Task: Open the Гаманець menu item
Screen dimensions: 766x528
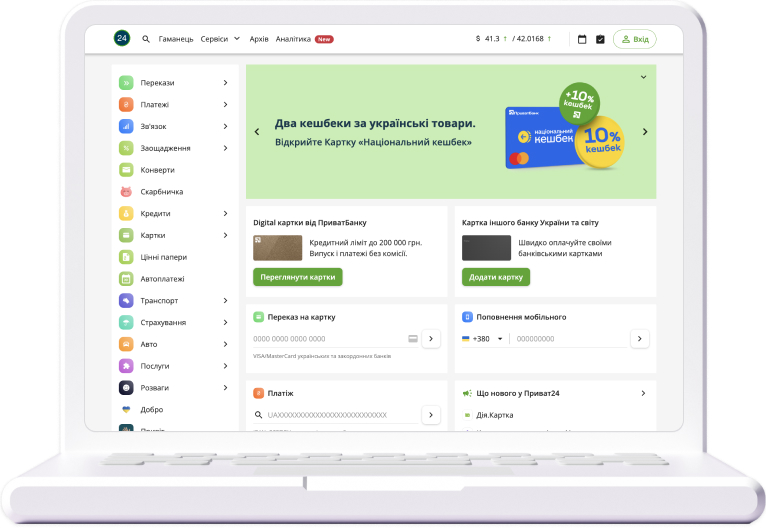Action: (x=176, y=39)
